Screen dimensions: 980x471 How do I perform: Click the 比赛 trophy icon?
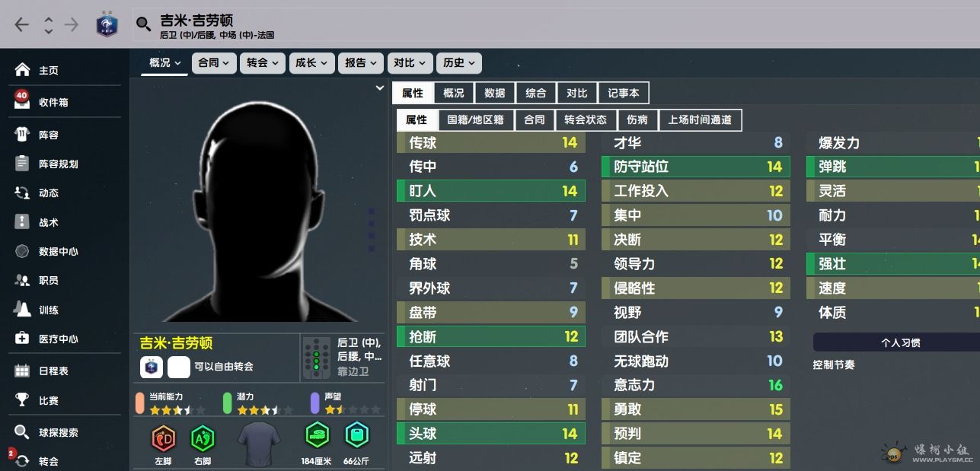22,400
